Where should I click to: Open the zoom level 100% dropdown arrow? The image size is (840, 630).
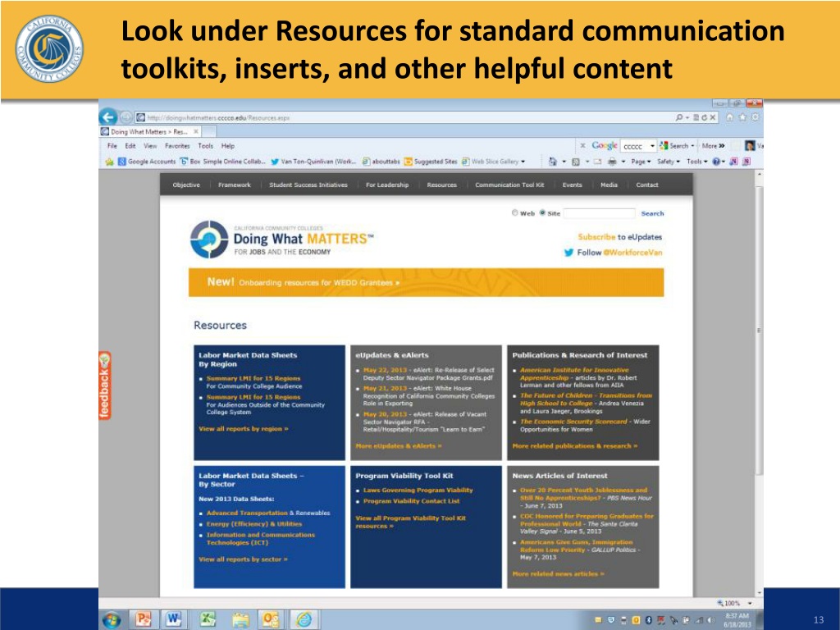coord(750,603)
